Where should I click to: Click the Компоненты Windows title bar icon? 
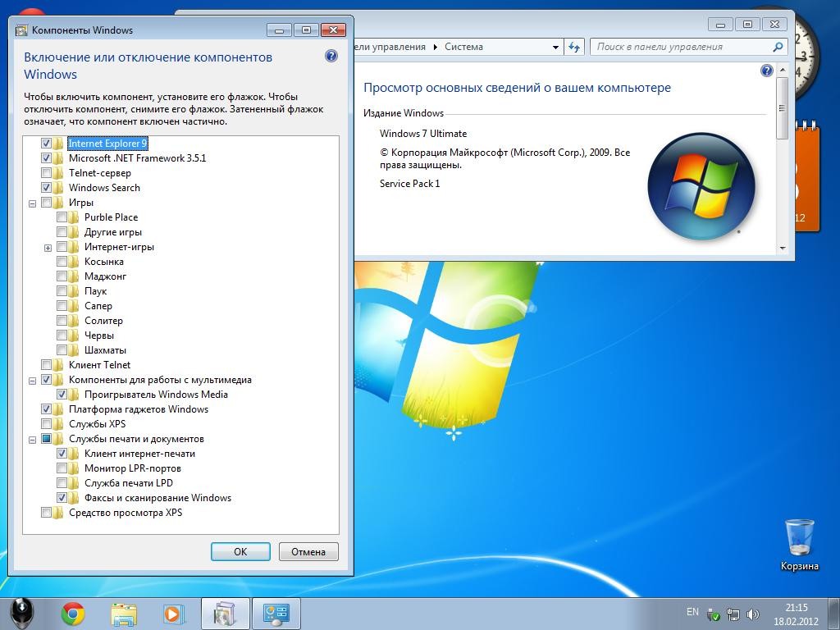click(x=21, y=30)
